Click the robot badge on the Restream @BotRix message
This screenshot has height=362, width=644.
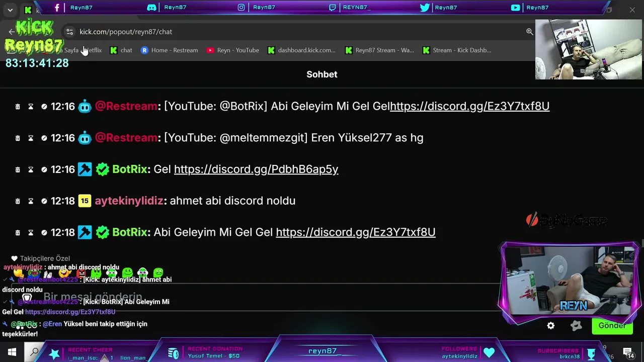(x=85, y=106)
